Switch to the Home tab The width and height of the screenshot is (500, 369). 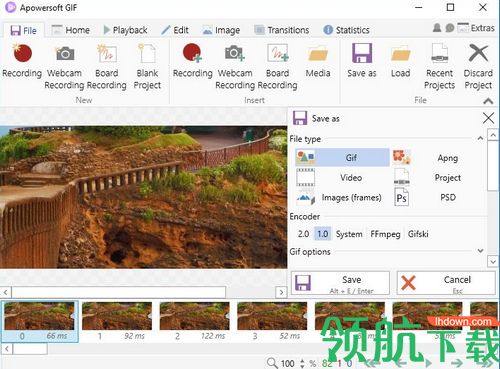[71, 30]
